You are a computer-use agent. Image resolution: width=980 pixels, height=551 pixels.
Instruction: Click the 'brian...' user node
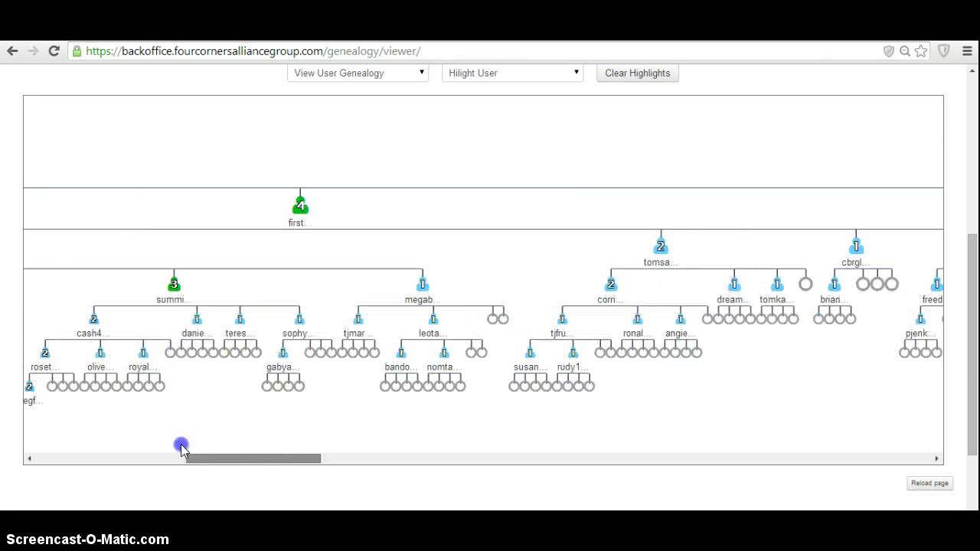pos(835,284)
